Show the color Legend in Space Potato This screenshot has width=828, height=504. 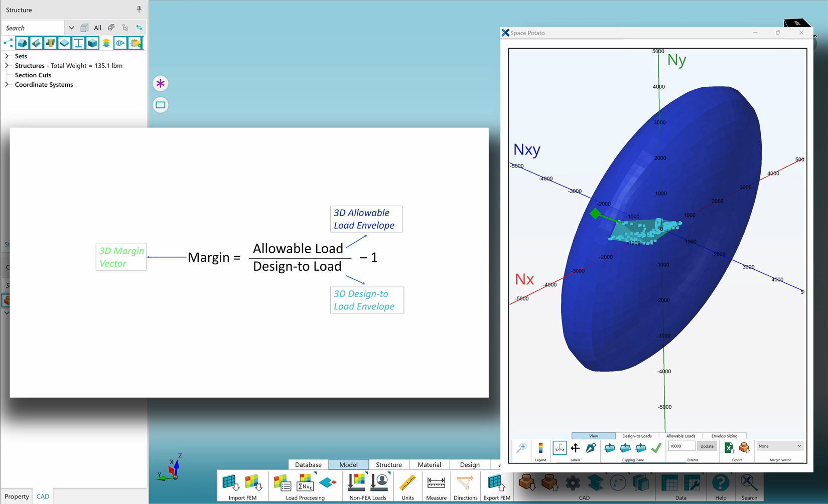point(540,447)
